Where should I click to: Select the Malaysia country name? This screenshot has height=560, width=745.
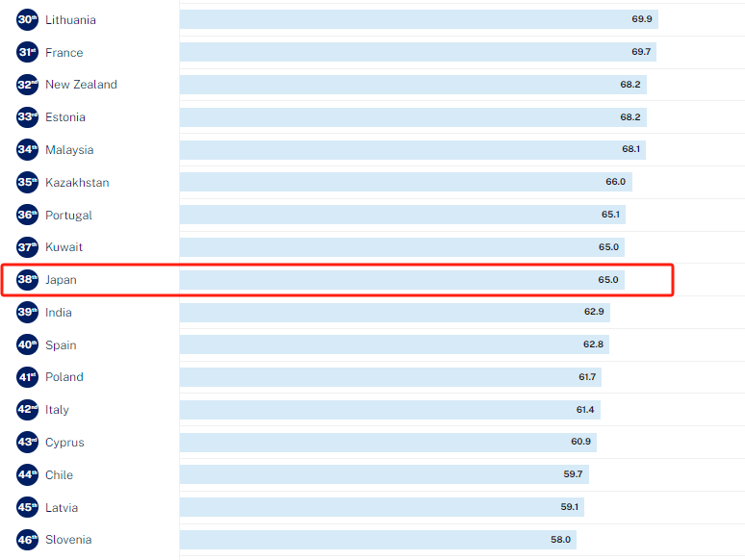pos(69,150)
